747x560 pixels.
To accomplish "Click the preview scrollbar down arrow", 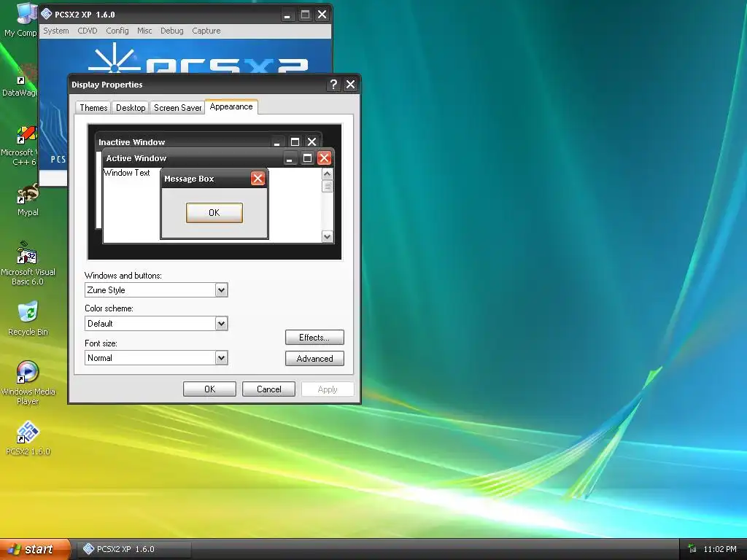I will [x=328, y=237].
